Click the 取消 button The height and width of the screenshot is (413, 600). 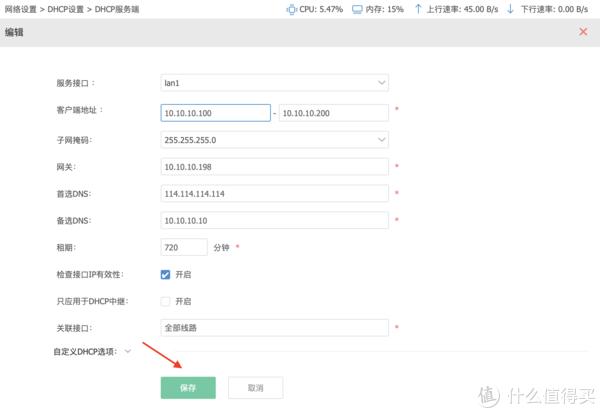pyautogui.click(x=255, y=387)
